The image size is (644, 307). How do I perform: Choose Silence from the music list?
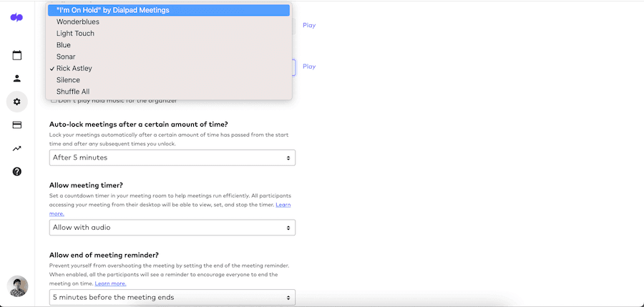[x=68, y=80]
